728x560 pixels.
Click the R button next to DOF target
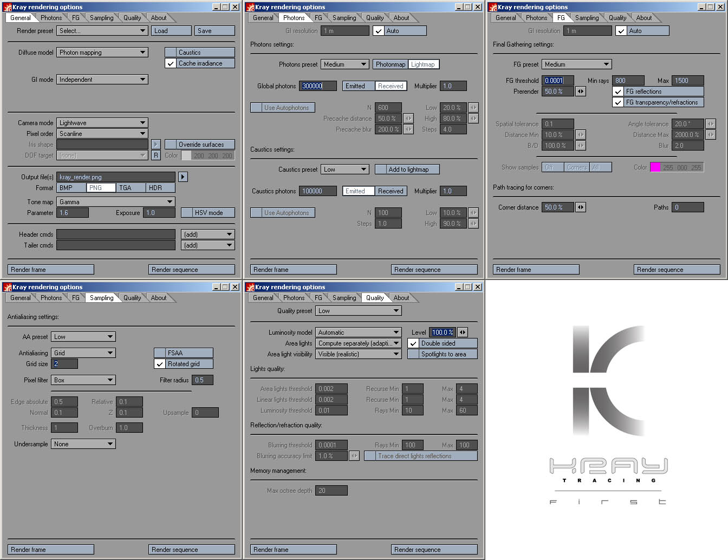tap(155, 155)
